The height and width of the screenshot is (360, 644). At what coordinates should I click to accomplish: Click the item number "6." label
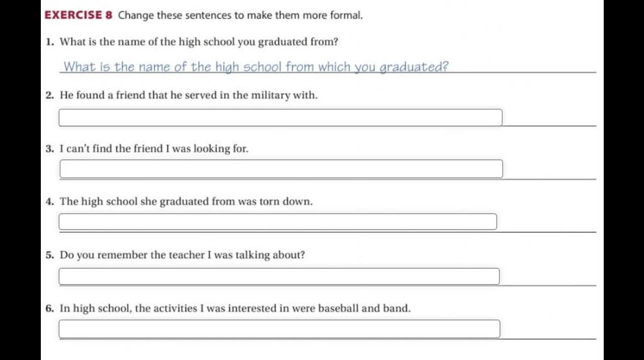tap(50, 308)
